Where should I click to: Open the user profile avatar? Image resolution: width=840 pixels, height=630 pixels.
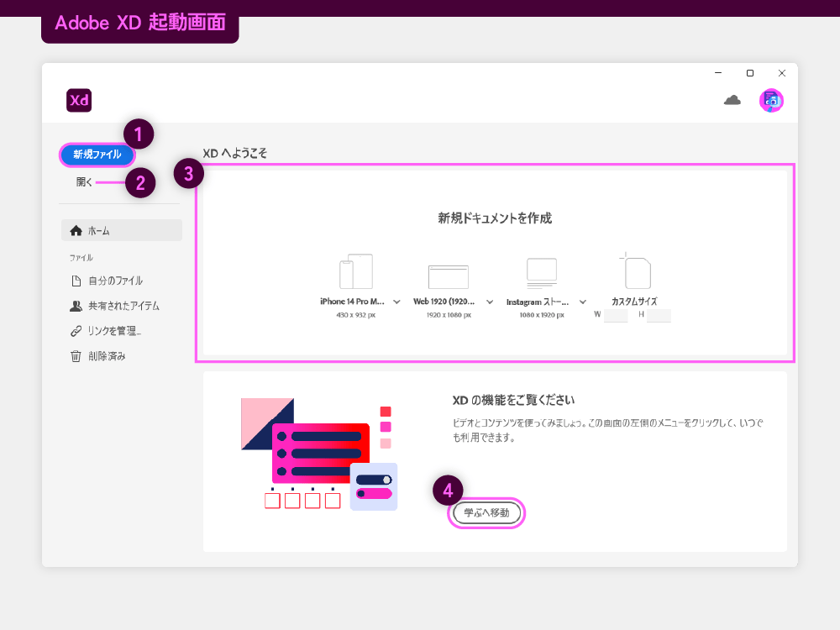(x=771, y=100)
